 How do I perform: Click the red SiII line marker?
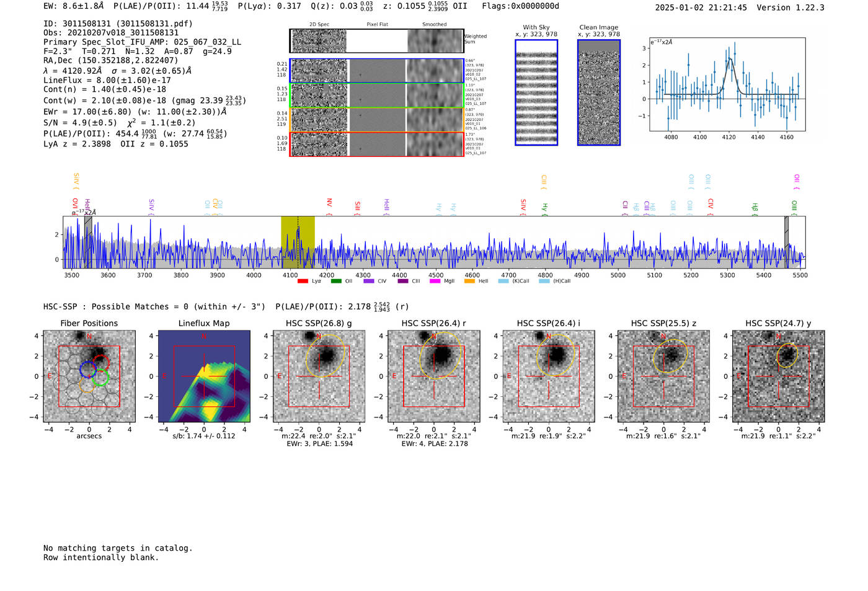[357, 207]
